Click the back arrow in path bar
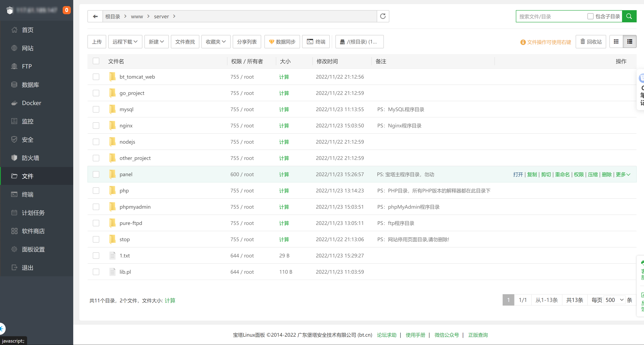This screenshot has height=345, width=644. click(95, 16)
